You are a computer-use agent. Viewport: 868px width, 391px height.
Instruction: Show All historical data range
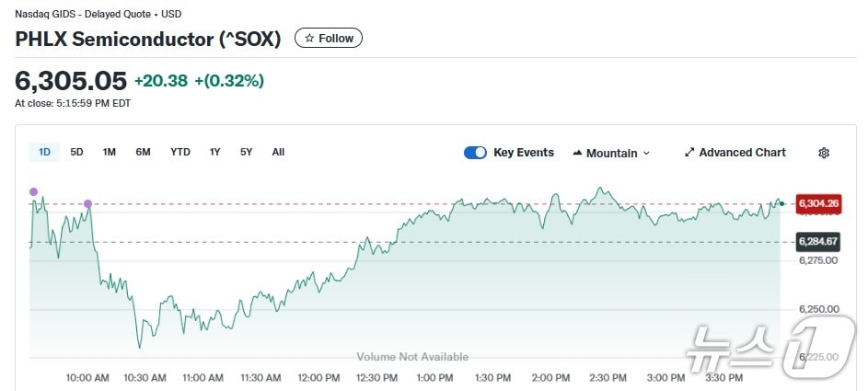(x=278, y=152)
